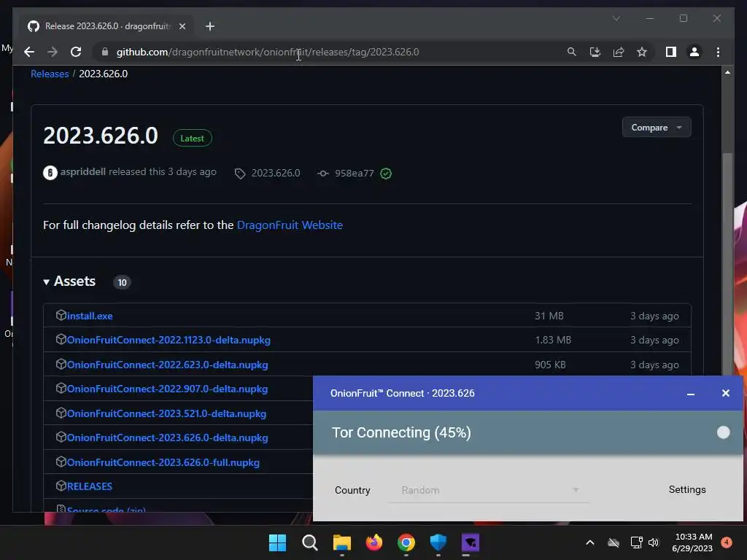The width and height of the screenshot is (747, 560).
Task: Close the Release 2023.626.0 tab
Action: point(182,26)
